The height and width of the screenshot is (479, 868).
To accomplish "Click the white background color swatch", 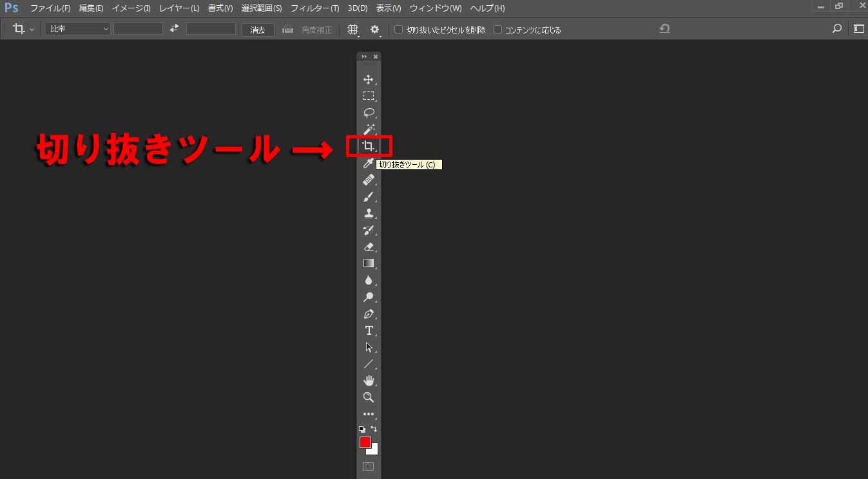I will tap(374, 451).
